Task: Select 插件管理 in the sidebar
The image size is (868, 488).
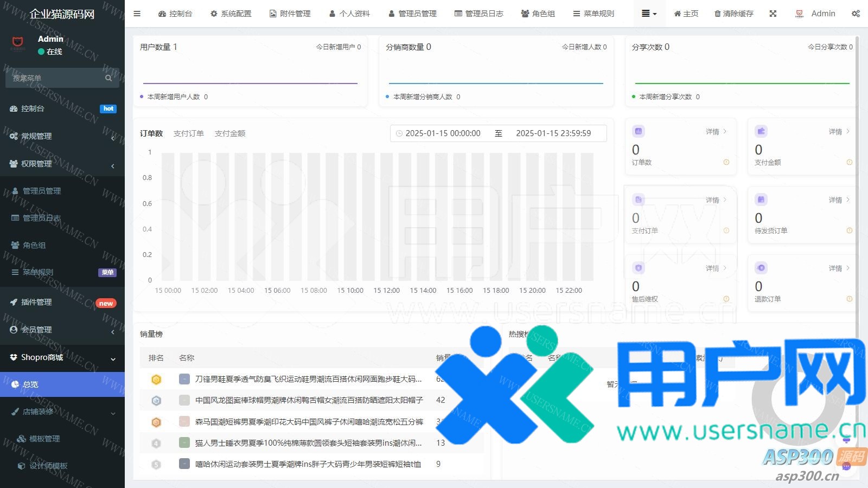Action: point(37,302)
